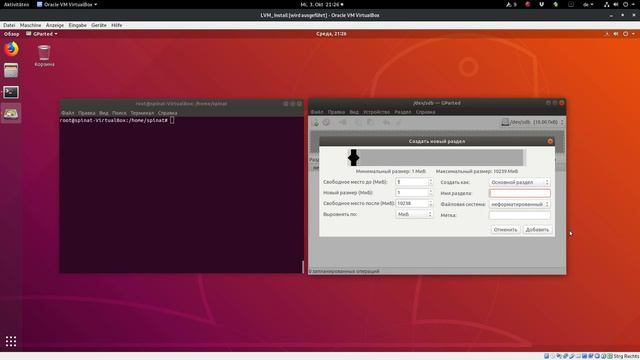
Task: Open terminal Справка menu
Action: [167, 113]
